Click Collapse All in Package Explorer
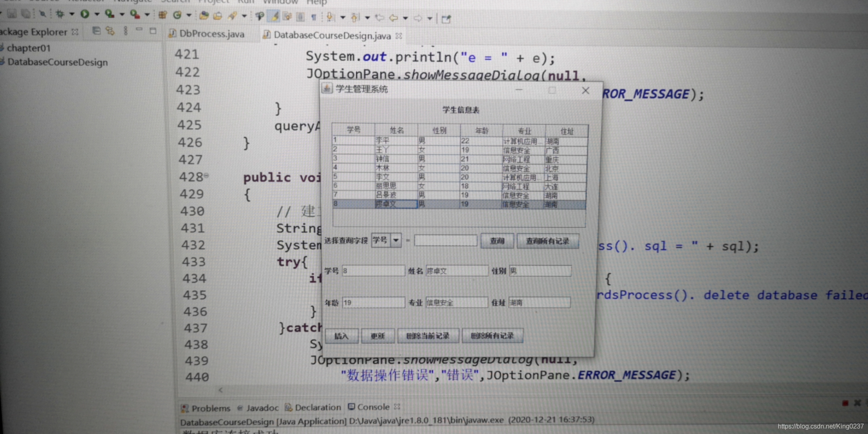 (96, 31)
